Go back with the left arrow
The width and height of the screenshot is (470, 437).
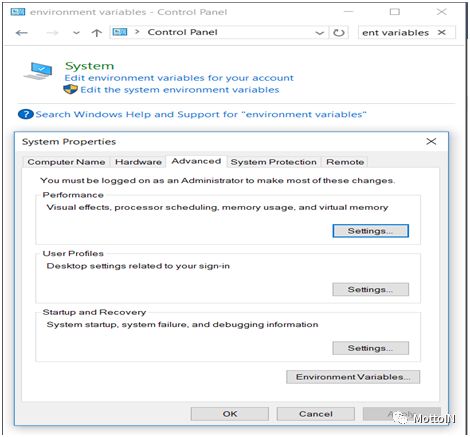coord(22,33)
